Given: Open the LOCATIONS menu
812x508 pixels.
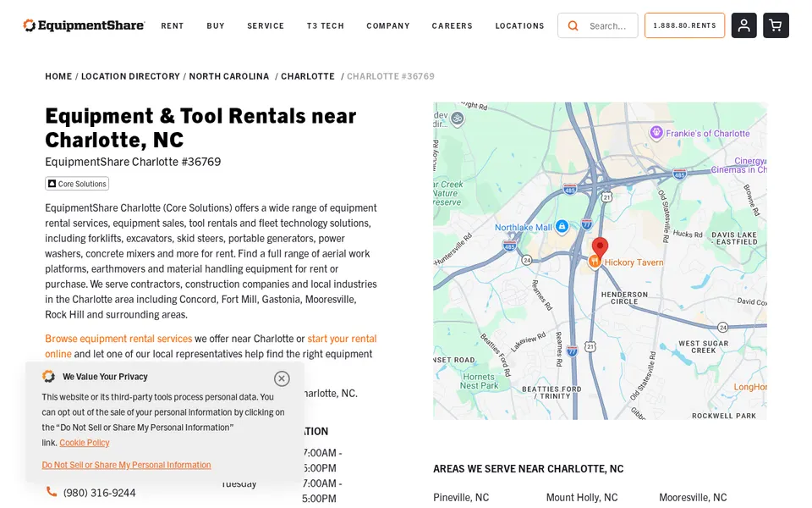Looking at the screenshot, I should coord(519,25).
